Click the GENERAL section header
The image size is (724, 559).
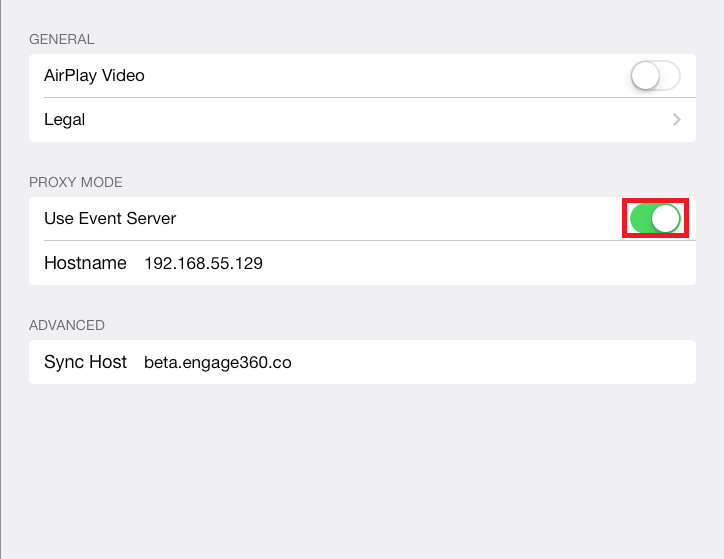click(x=62, y=40)
